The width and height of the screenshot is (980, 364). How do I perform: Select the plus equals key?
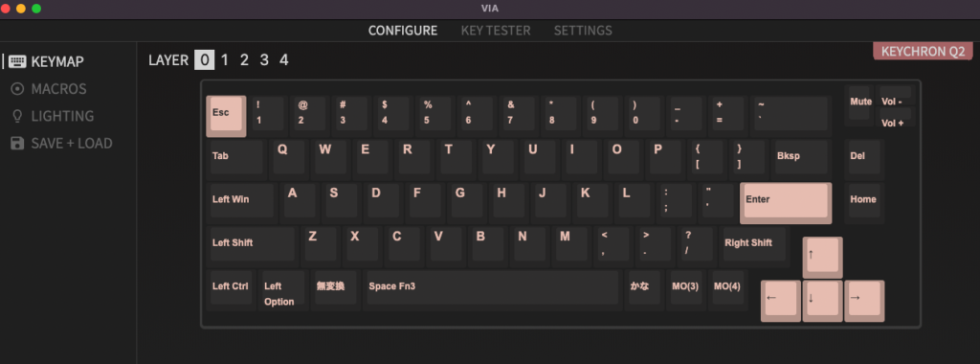727,116
